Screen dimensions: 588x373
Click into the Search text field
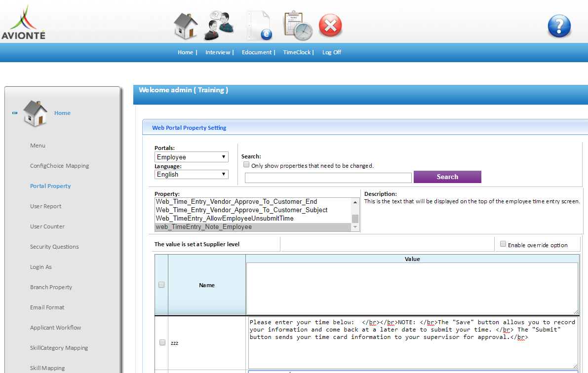point(328,178)
